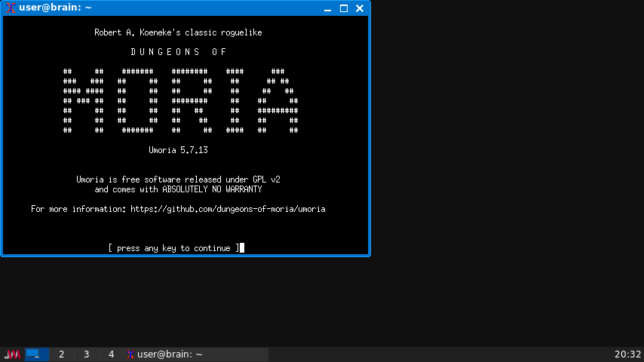
Task: Click the user@brain taskbar entry
Action: point(196,354)
